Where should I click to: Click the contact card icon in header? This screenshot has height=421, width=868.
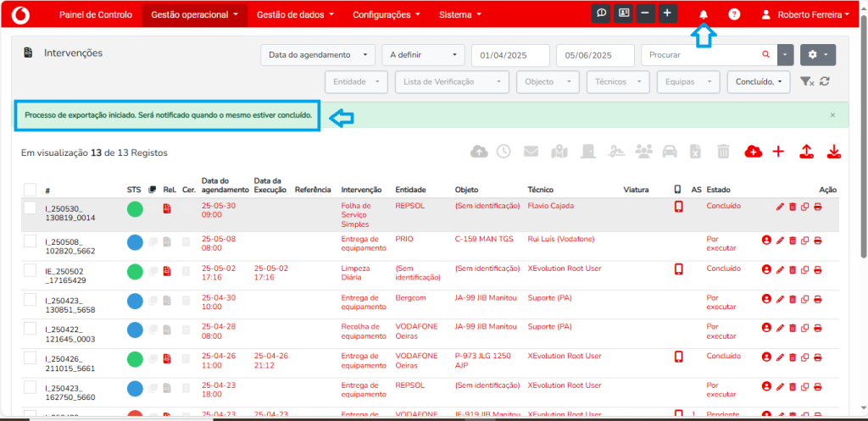[x=623, y=14]
